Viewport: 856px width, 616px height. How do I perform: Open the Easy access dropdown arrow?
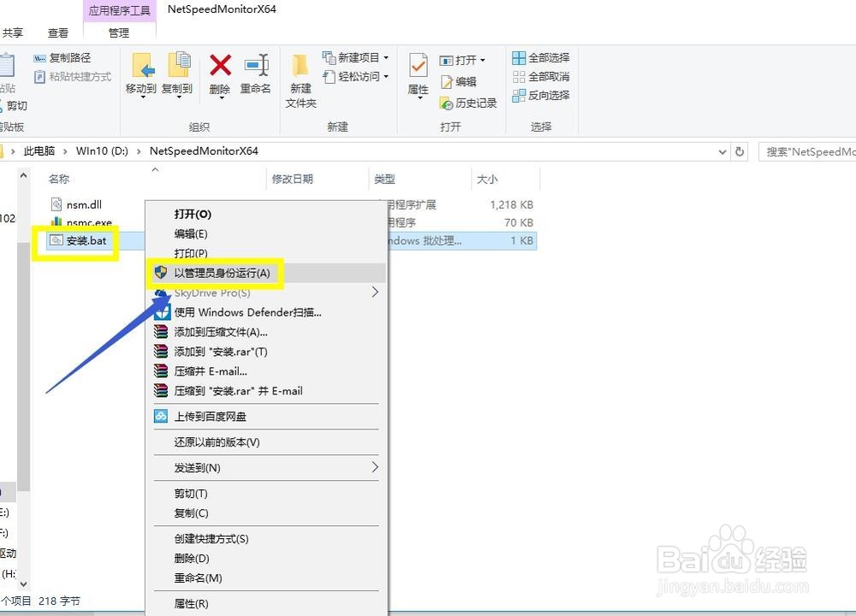386,76
